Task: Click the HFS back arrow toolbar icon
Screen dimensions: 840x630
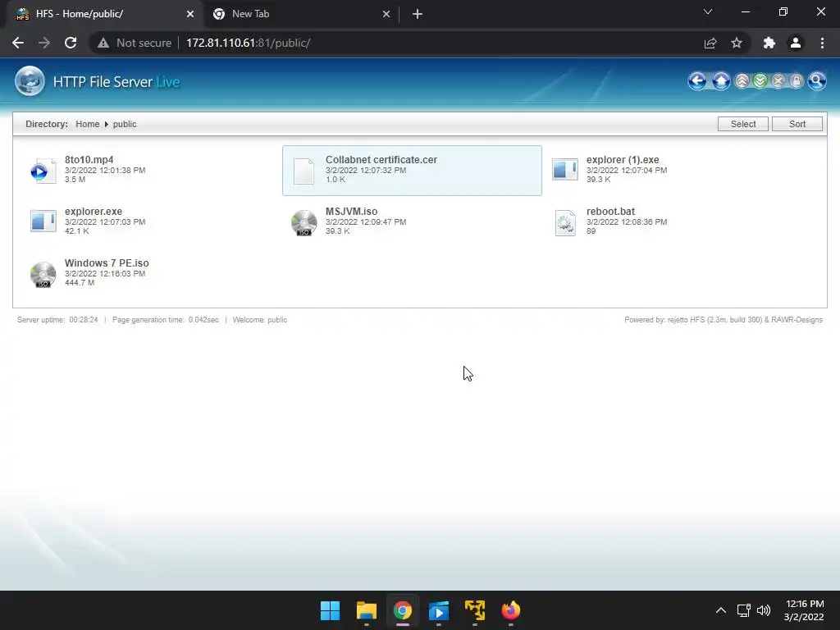Action: coord(697,81)
